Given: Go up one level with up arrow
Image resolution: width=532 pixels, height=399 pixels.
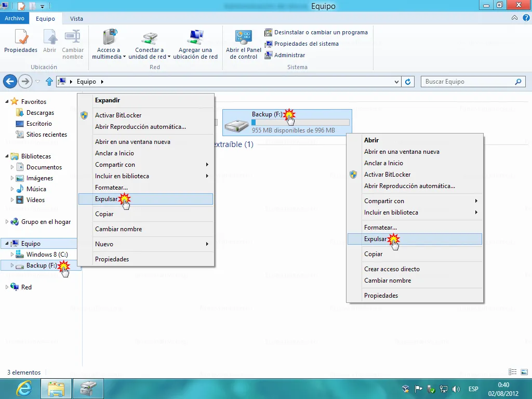Looking at the screenshot, I should [49, 82].
